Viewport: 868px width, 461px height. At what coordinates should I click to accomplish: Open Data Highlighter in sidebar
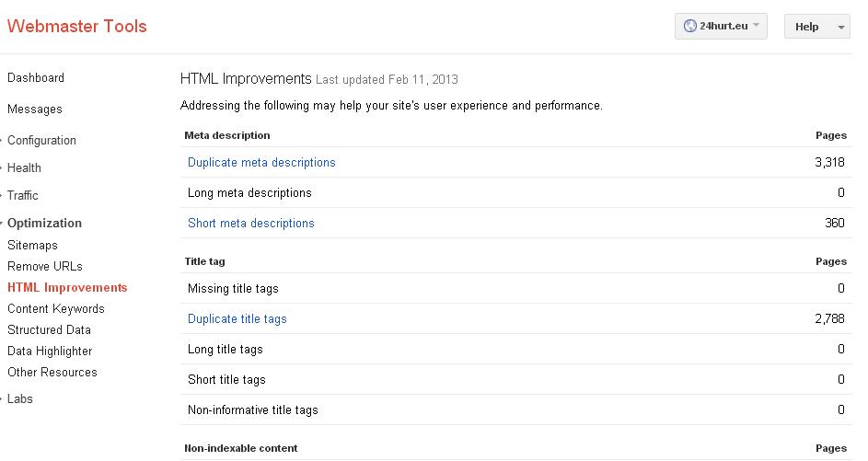(50, 352)
